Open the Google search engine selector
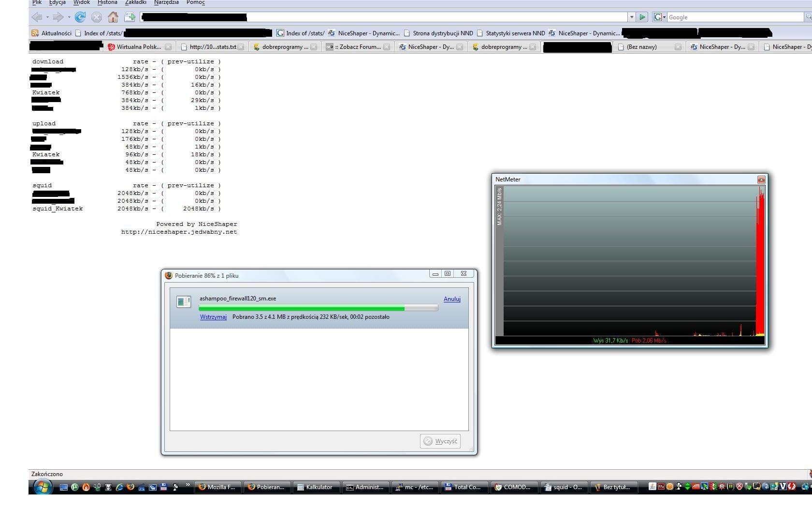The width and height of the screenshot is (812, 508). (x=660, y=17)
